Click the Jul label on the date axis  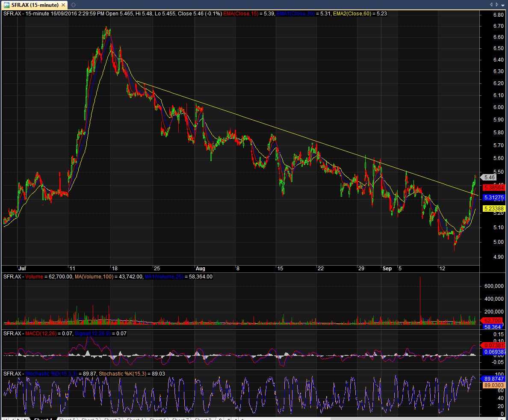click(22, 268)
